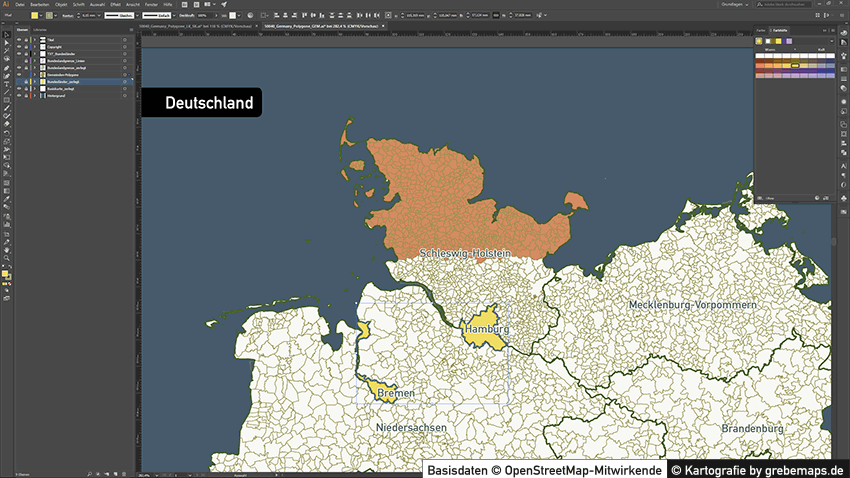Select the Magic Wand tool
The height and width of the screenshot is (478, 850).
pos(7,52)
